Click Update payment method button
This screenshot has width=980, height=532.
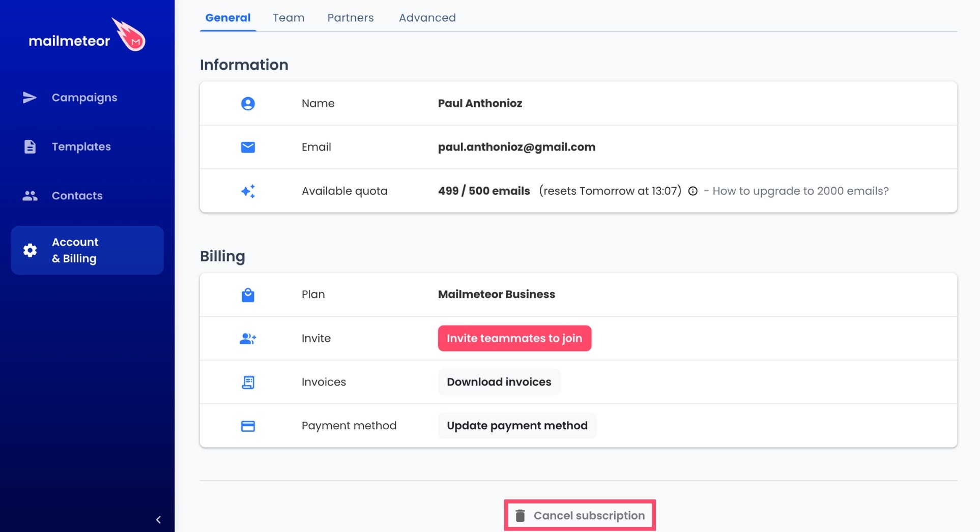coord(517,426)
